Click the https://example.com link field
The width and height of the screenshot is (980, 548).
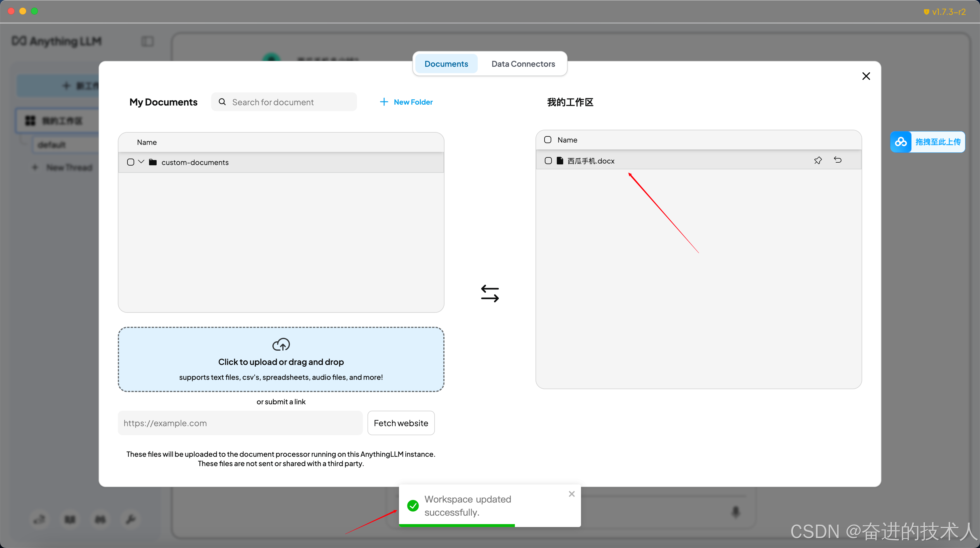(240, 423)
